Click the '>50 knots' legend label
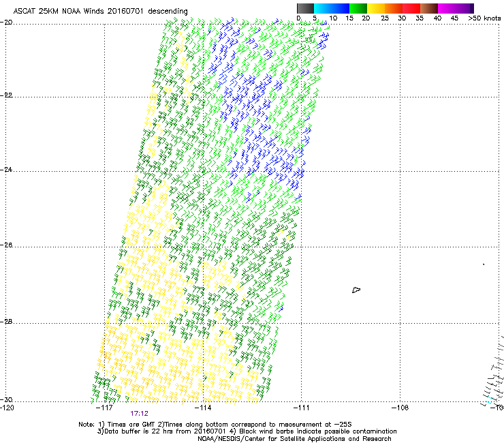Screen dimensions: 504x443 [x=484, y=18]
